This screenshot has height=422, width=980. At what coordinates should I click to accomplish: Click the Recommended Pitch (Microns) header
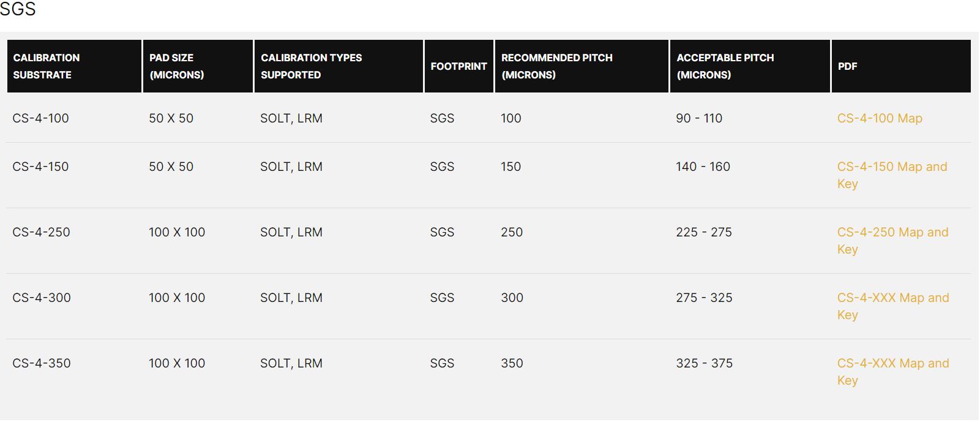click(x=556, y=66)
